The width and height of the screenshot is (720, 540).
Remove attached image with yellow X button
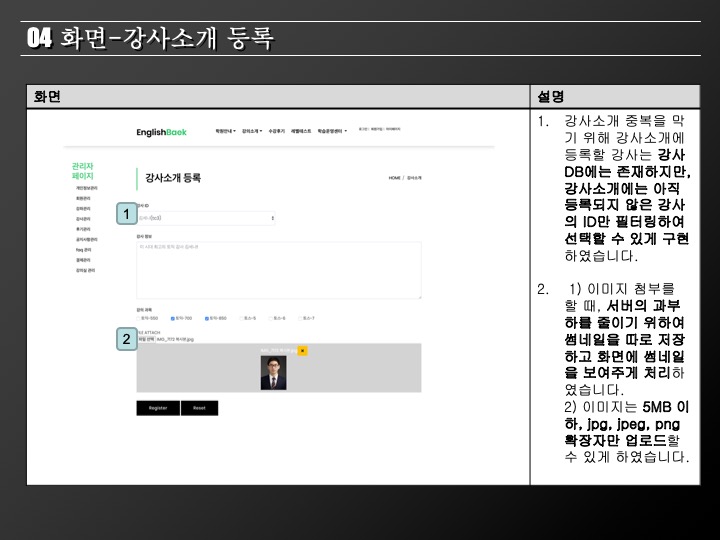tap(302, 351)
